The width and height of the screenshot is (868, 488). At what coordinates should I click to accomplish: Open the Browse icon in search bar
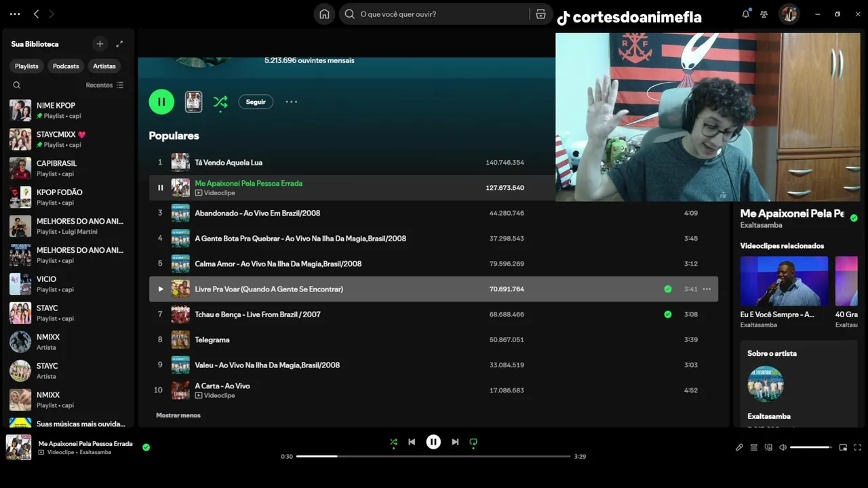pyautogui.click(x=540, y=14)
